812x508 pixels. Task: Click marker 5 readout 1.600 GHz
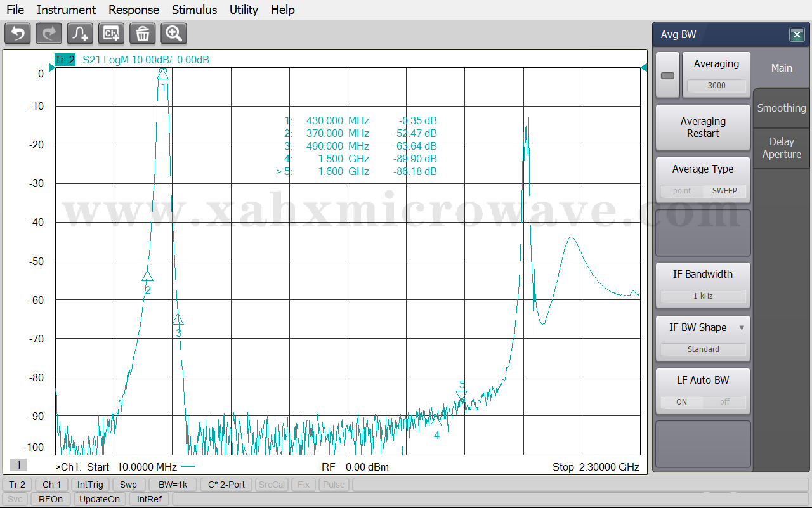343,171
